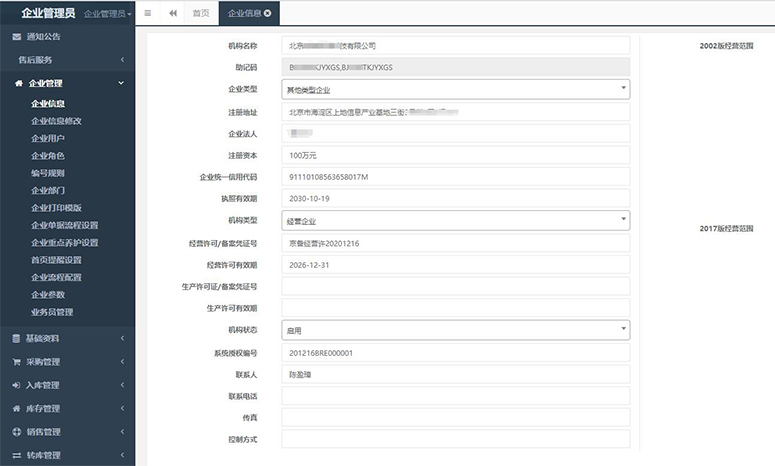Open 通知公告 in the sidebar
This screenshot has height=466, width=775.
(x=43, y=37)
